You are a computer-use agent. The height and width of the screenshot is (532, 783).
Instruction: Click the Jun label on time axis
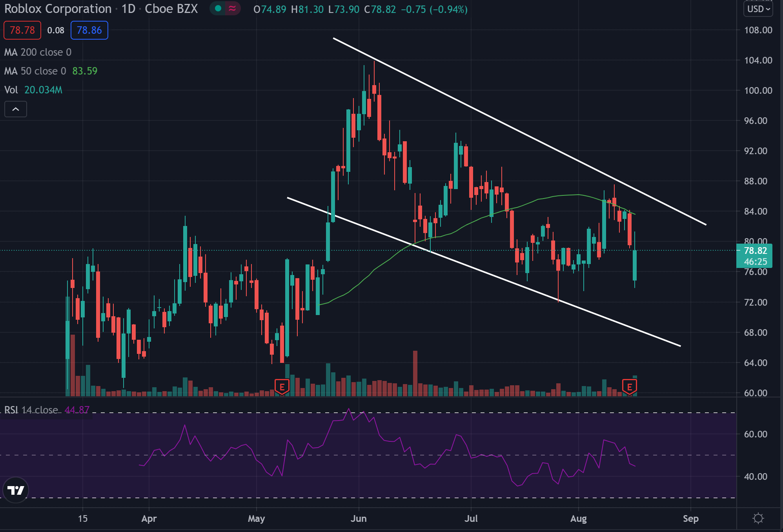point(359,519)
